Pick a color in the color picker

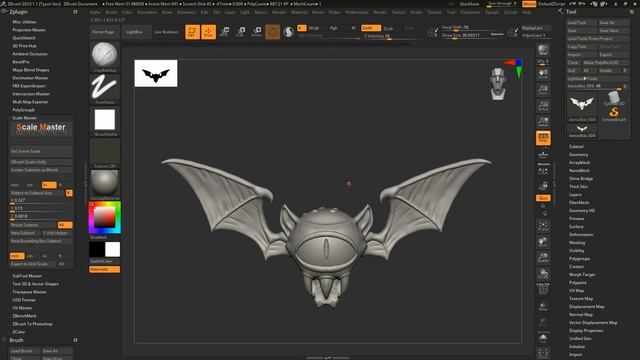point(104,218)
